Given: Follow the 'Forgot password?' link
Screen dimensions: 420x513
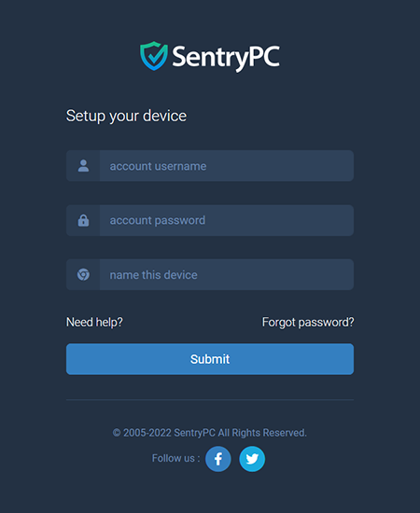Looking at the screenshot, I should click(308, 323).
